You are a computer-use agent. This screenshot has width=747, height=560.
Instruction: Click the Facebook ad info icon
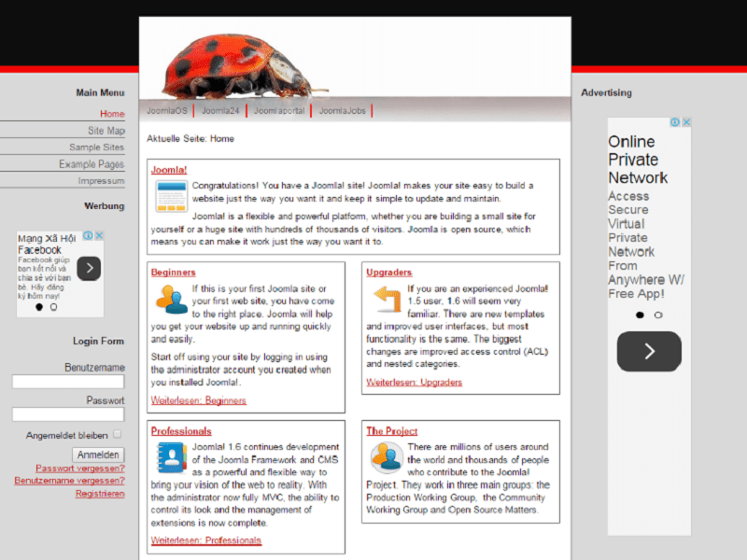[88, 235]
